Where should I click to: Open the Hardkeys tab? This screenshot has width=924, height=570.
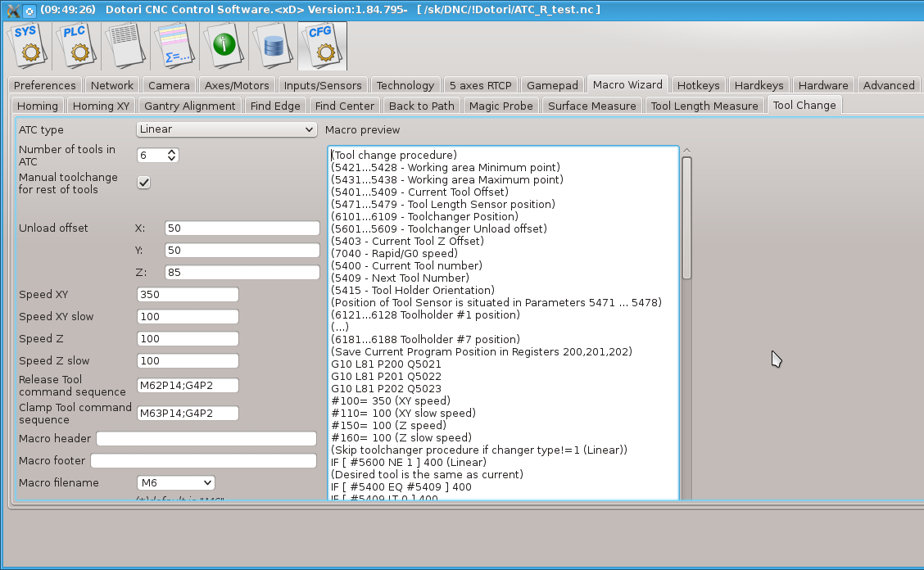pos(759,85)
